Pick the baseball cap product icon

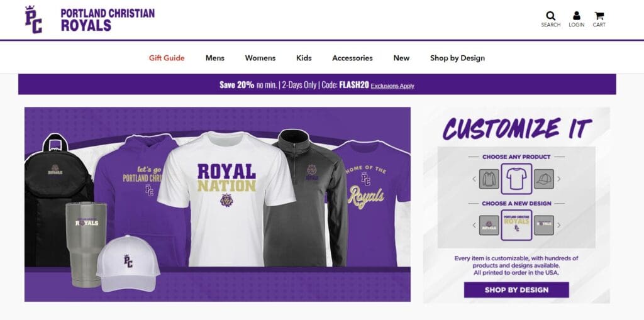click(544, 179)
